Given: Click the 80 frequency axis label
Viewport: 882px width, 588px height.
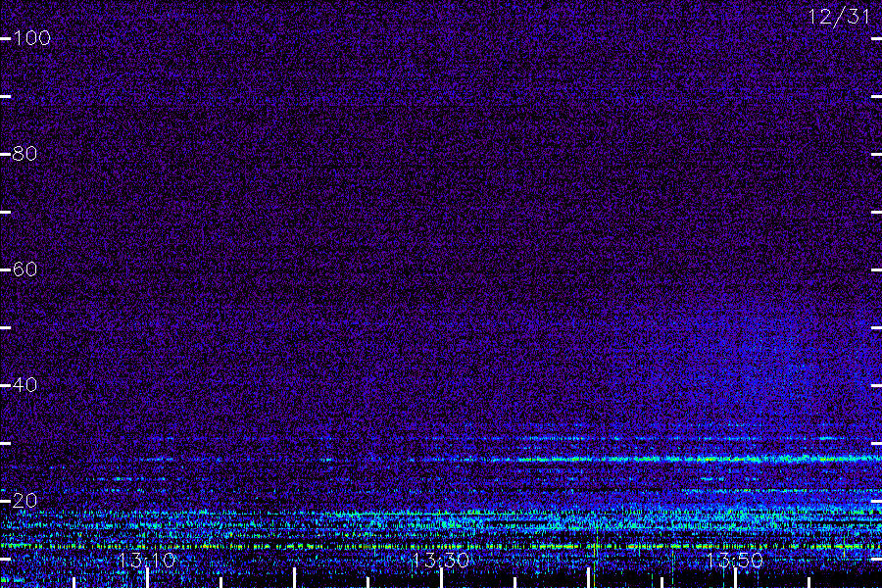Looking at the screenshot, I should point(24,154).
